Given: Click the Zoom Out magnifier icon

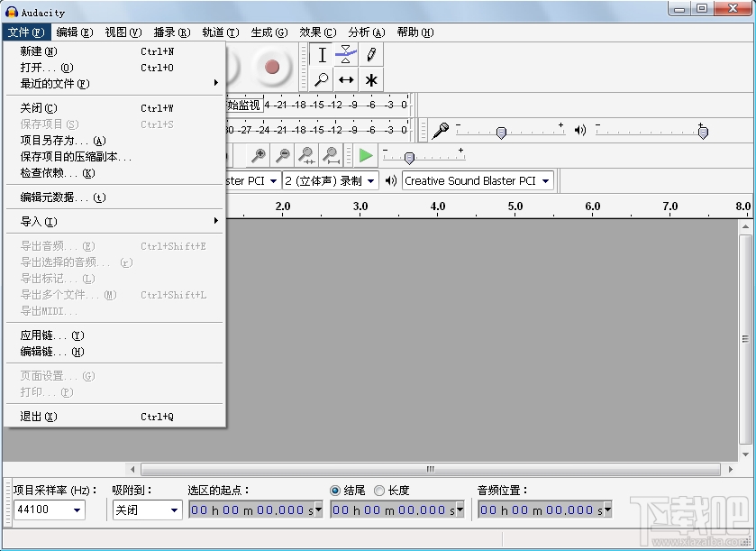Looking at the screenshot, I should point(282,155).
